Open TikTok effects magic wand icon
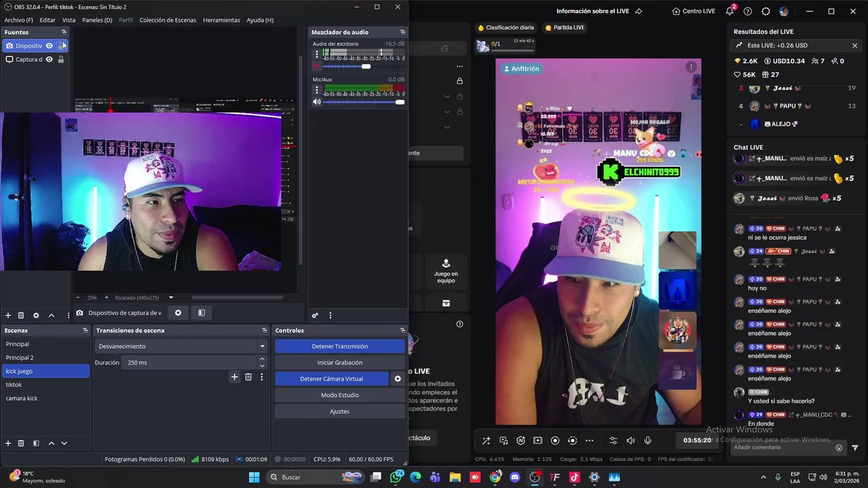Image resolution: width=868 pixels, height=488 pixels. [486, 441]
